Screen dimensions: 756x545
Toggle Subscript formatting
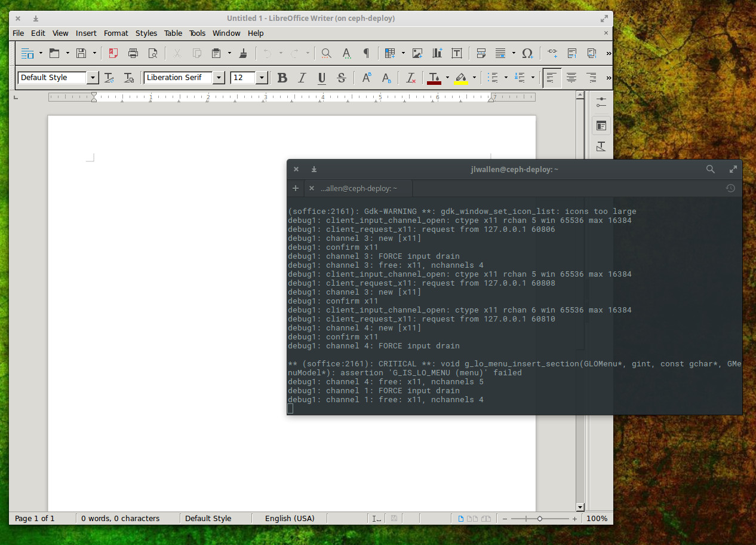(386, 78)
